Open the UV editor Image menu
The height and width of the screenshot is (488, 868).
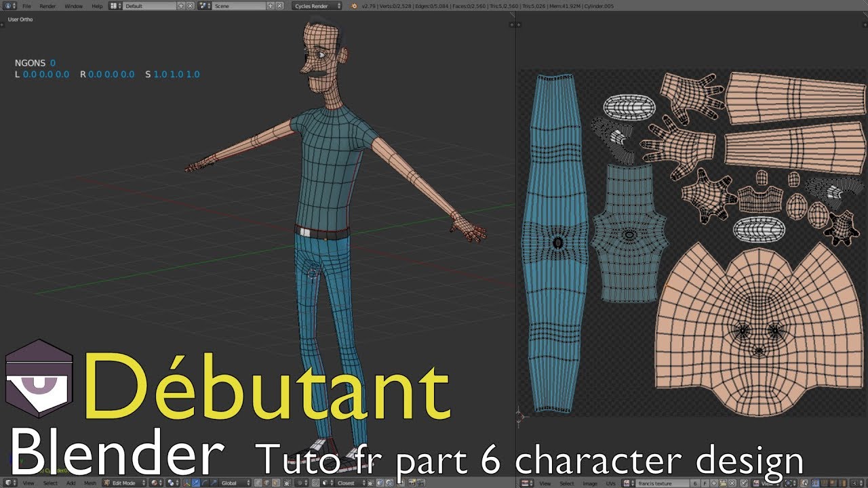tap(590, 483)
